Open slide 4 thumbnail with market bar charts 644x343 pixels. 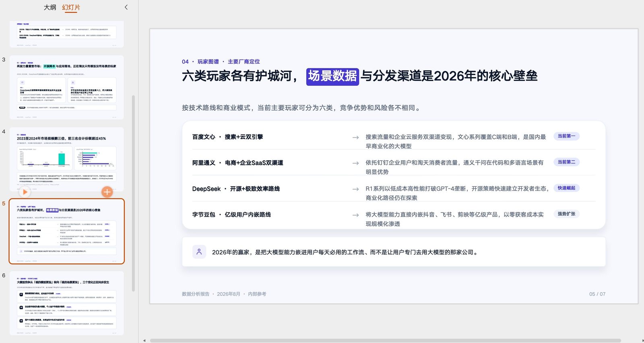[x=67, y=159]
